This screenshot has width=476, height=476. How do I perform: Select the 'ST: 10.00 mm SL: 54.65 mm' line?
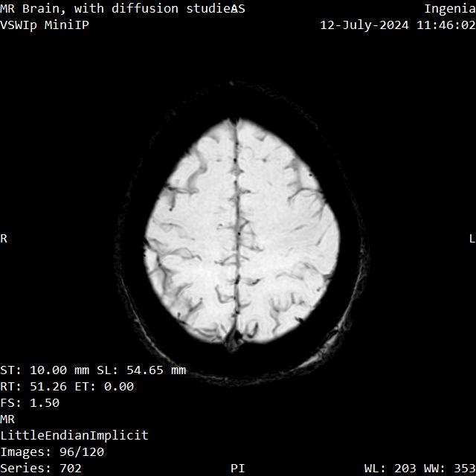tap(93, 370)
